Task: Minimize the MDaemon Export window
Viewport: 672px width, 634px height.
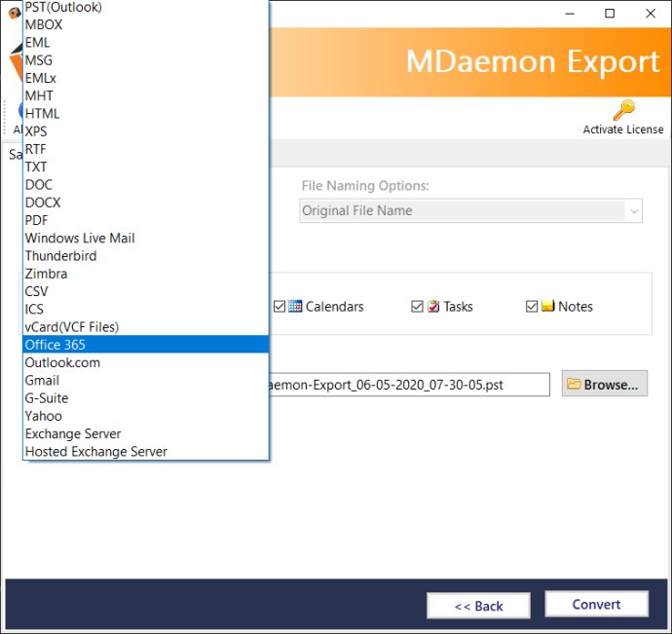Action: 570,14
